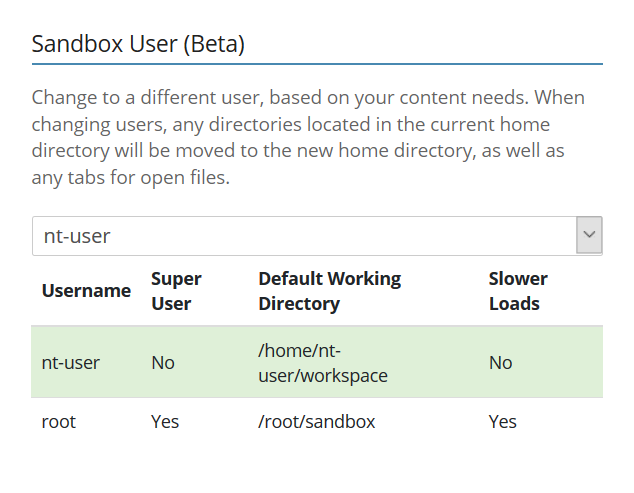Select the Default Working Directory column header
The height and width of the screenshot is (493, 634).
329,291
